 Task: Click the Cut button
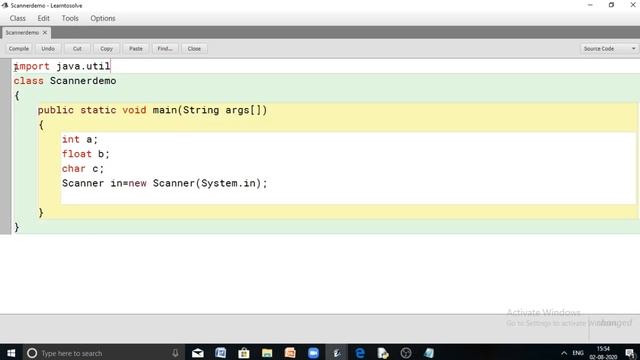(x=77, y=49)
